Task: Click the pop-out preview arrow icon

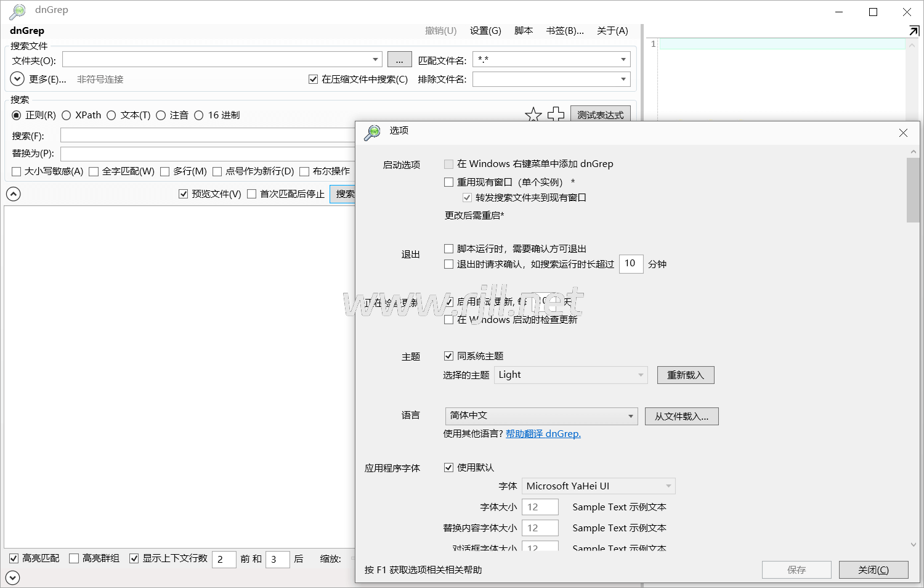Action: pyautogui.click(x=914, y=31)
